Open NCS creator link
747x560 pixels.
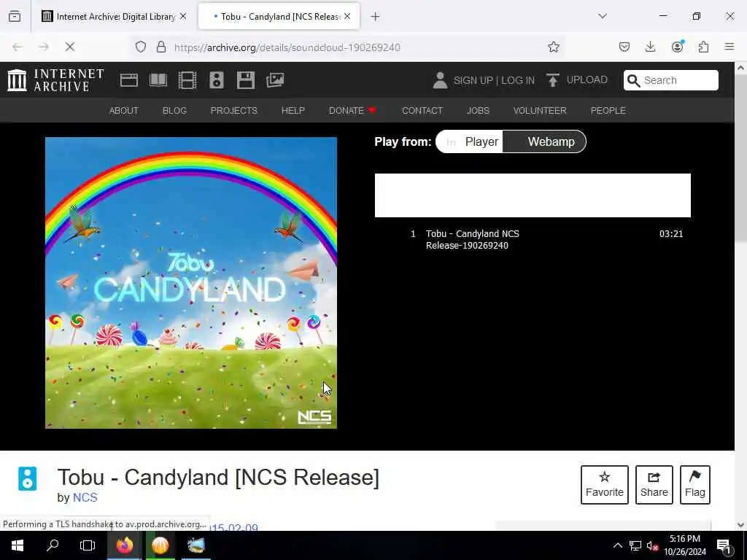coord(85,497)
